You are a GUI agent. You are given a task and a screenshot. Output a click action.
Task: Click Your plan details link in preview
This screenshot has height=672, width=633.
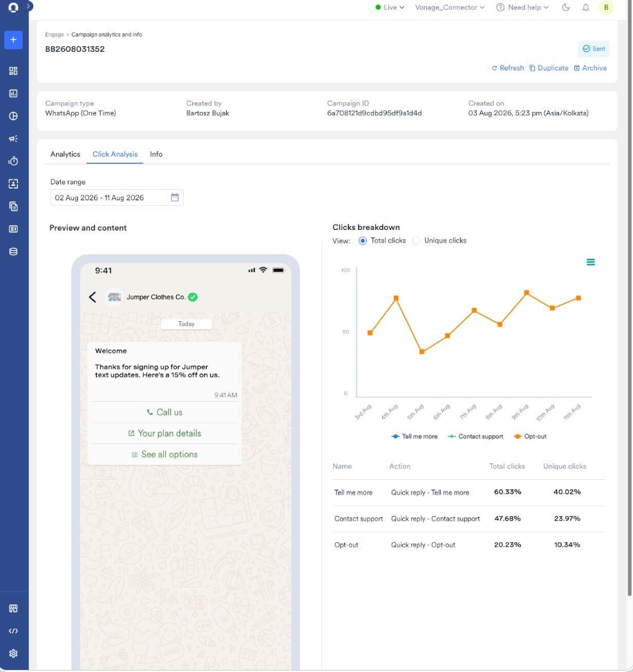tap(164, 433)
